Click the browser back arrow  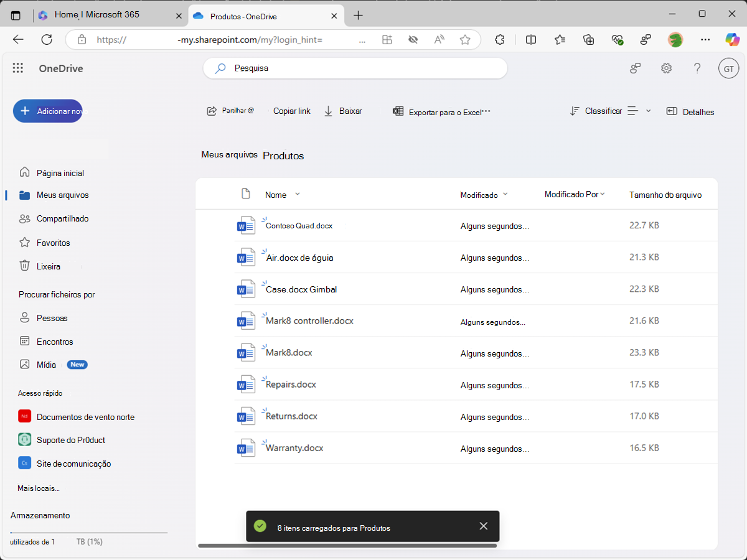[x=18, y=40]
